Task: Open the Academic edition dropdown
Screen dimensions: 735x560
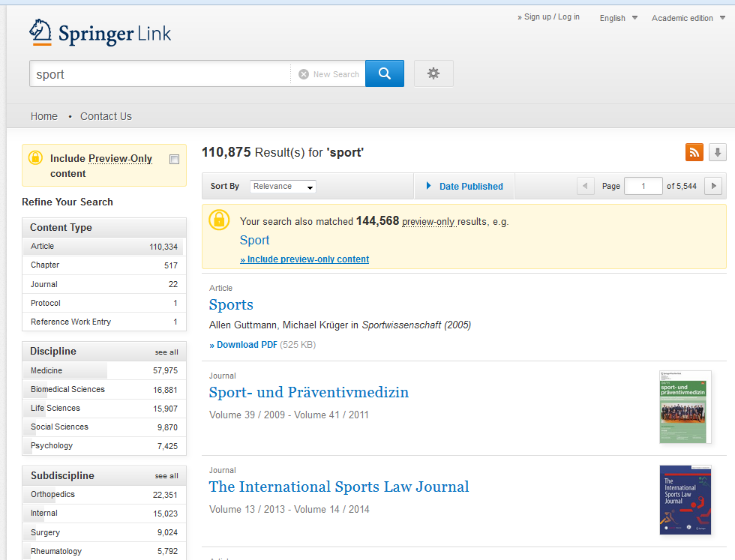Action: tap(688, 18)
